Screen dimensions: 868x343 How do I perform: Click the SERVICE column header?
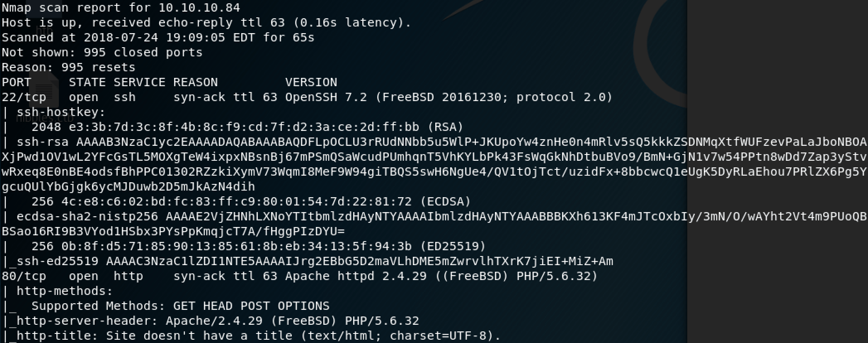[x=139, y=82]
